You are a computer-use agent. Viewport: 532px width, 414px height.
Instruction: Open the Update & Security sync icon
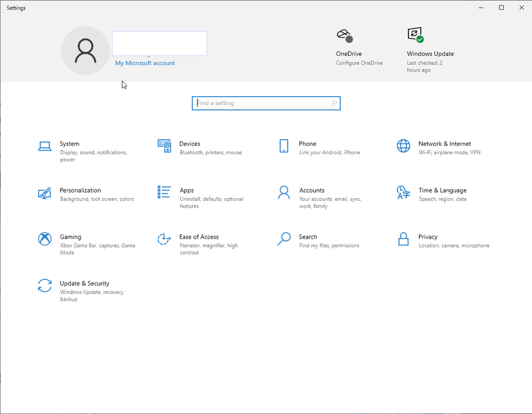point(44,285)
